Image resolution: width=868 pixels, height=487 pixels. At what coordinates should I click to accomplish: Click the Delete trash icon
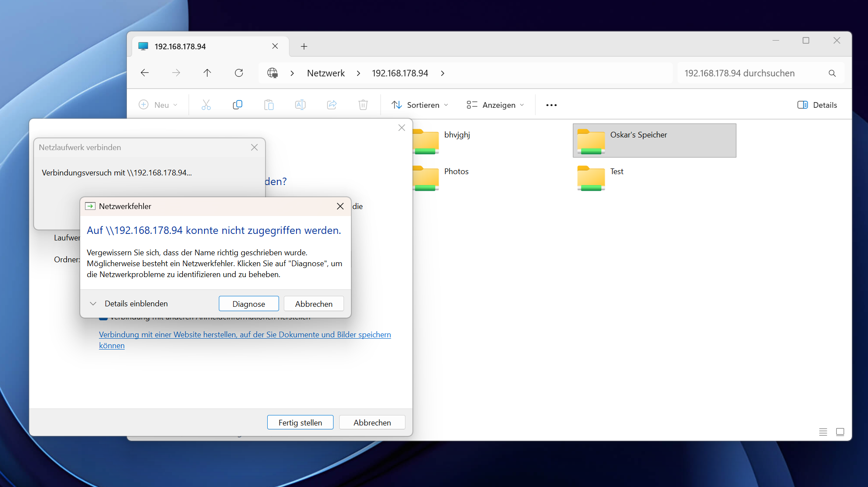363,105
